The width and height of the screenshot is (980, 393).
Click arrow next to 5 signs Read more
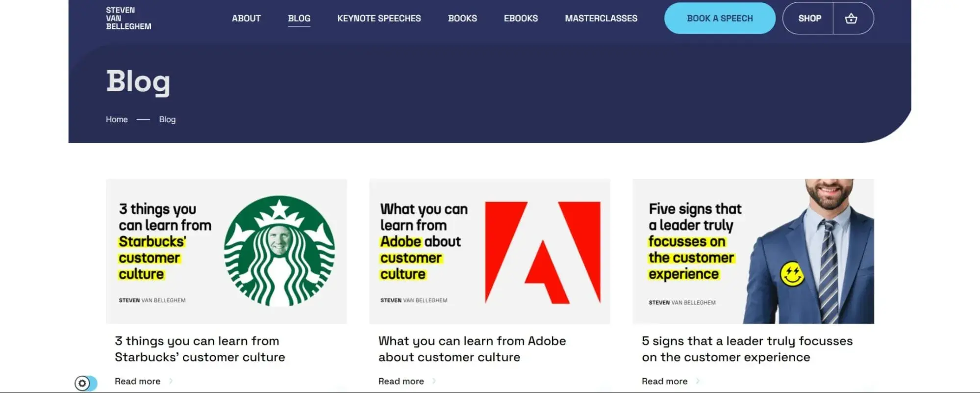click(x=698, y=381)
